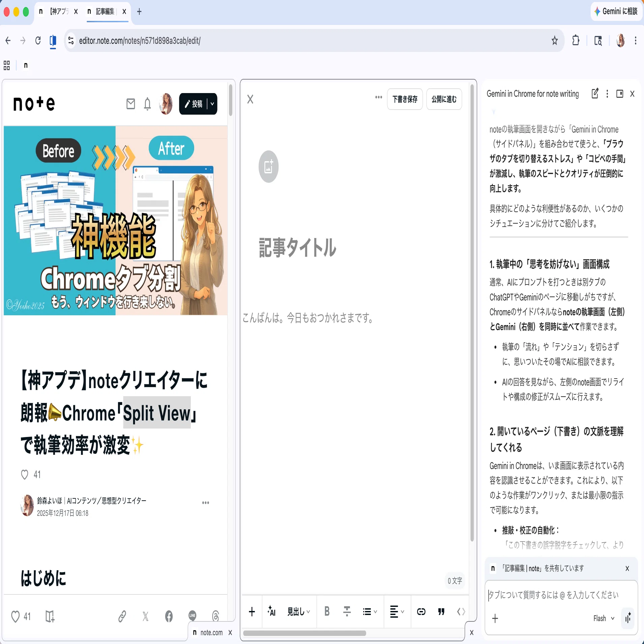Screen dimensions: 644x644
Task: Click the note logo in left pane
Action: [x=34, y=104]
